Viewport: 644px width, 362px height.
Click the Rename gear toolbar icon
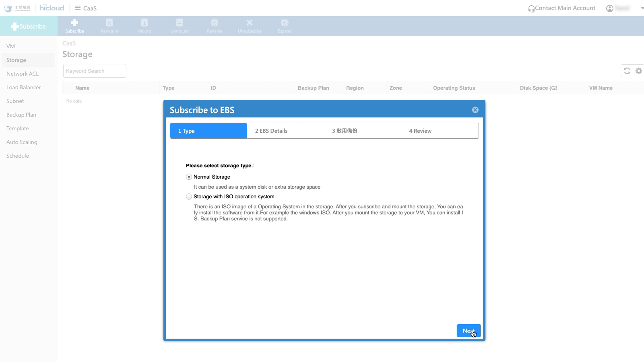tap(215, 23)
